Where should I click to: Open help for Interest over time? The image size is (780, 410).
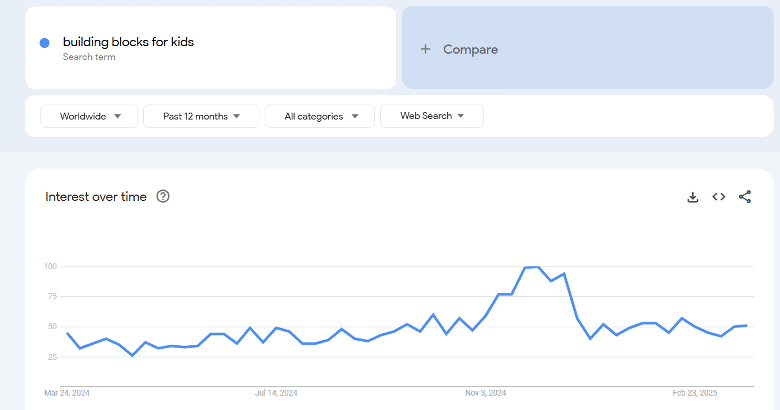(x=163, y=197)
